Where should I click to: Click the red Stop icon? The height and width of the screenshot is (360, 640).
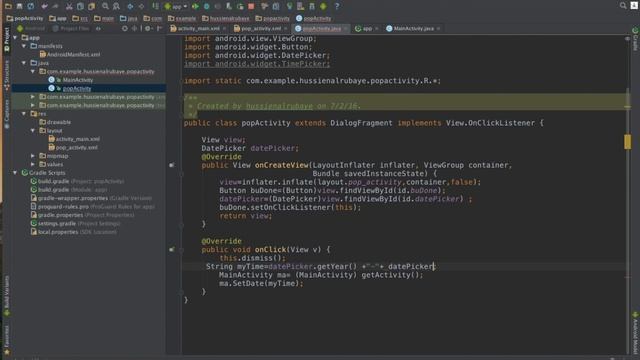point(251,6)
